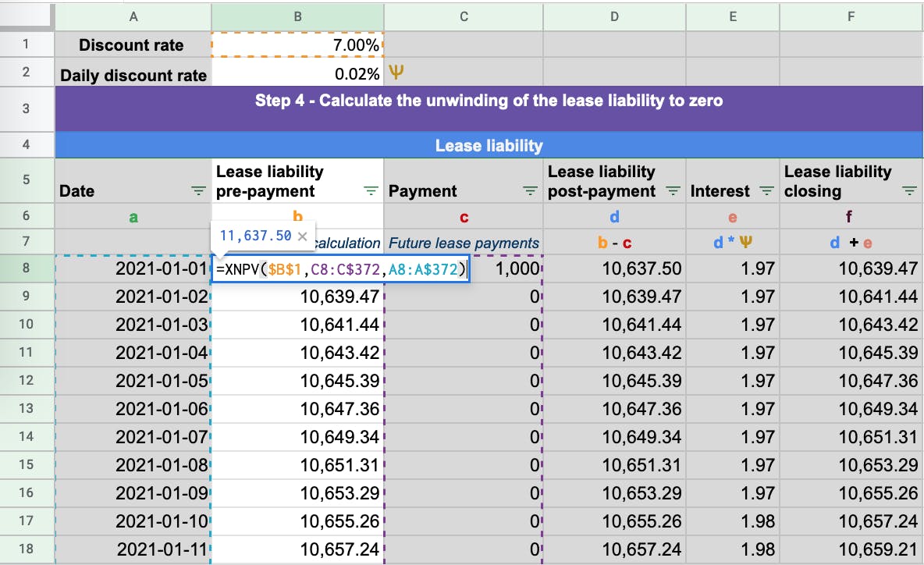924x565 pixels.
Task: Open the filter icon on the Payment column
Action: click(x=531, y=190)
